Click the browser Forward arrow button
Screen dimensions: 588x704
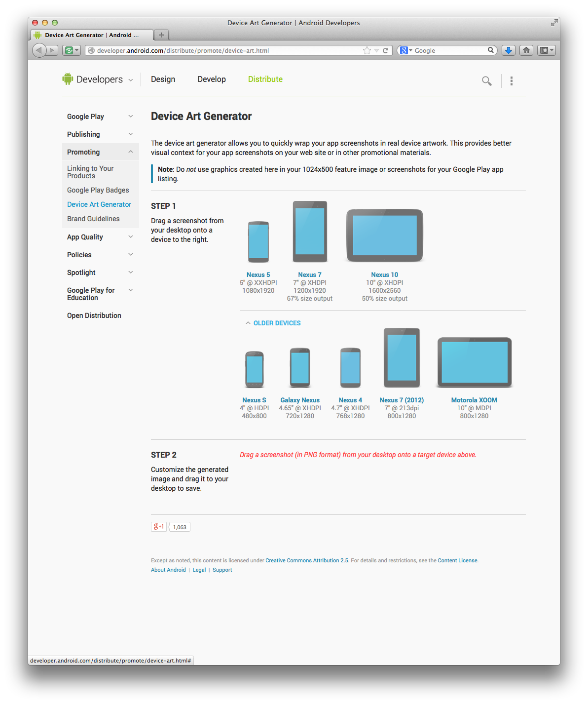pos(52,50)
